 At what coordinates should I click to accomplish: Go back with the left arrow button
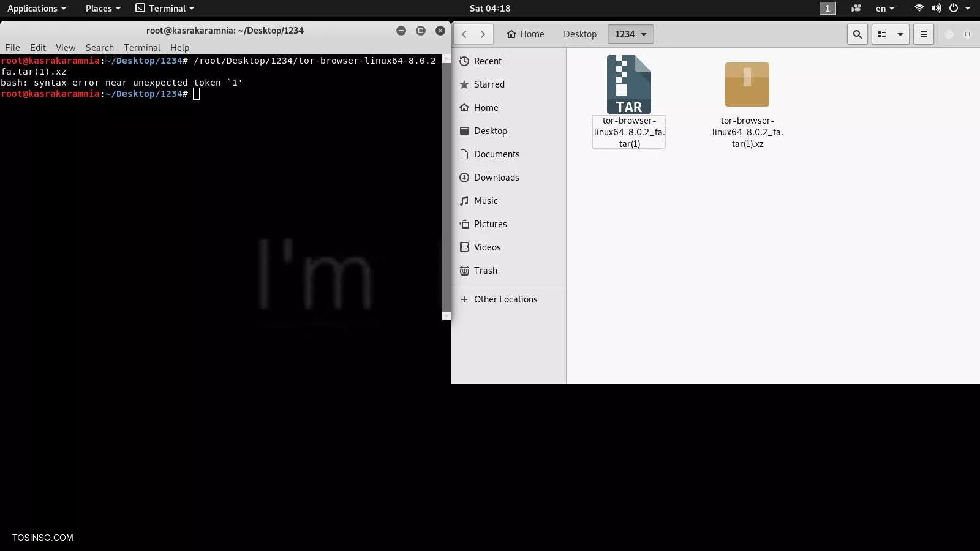[x=464, y=34]
